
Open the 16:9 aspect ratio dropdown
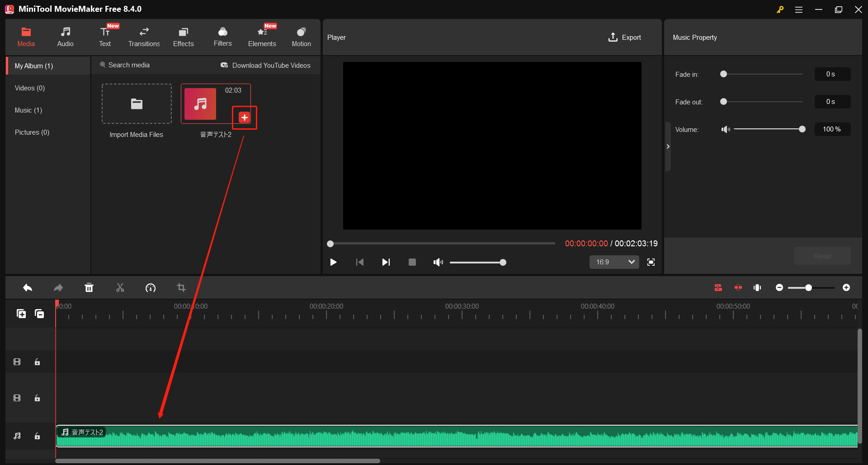tap(614, 262)
